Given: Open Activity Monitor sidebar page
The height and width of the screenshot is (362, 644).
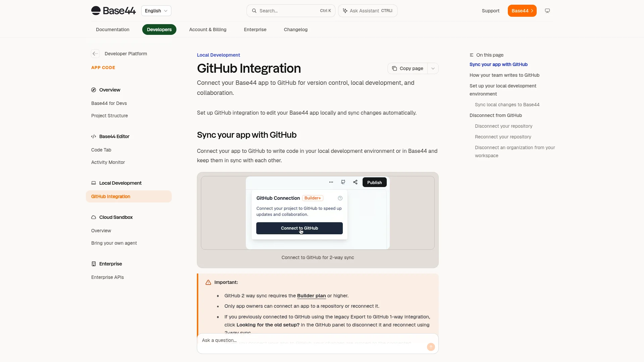Looking at the screenshot, I should pyautogui.click(x=108, y=162).
